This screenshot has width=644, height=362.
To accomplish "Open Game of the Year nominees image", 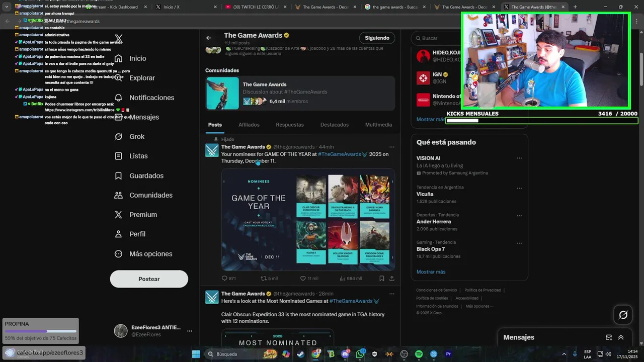I will point(308,220).
